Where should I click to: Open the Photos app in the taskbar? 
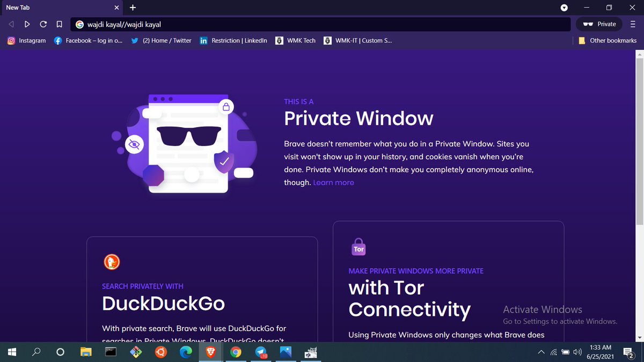click(x=286, y=352)
